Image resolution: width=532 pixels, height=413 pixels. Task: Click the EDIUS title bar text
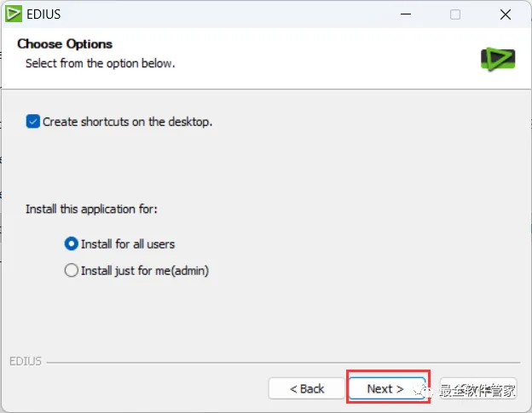click(44, 14)
